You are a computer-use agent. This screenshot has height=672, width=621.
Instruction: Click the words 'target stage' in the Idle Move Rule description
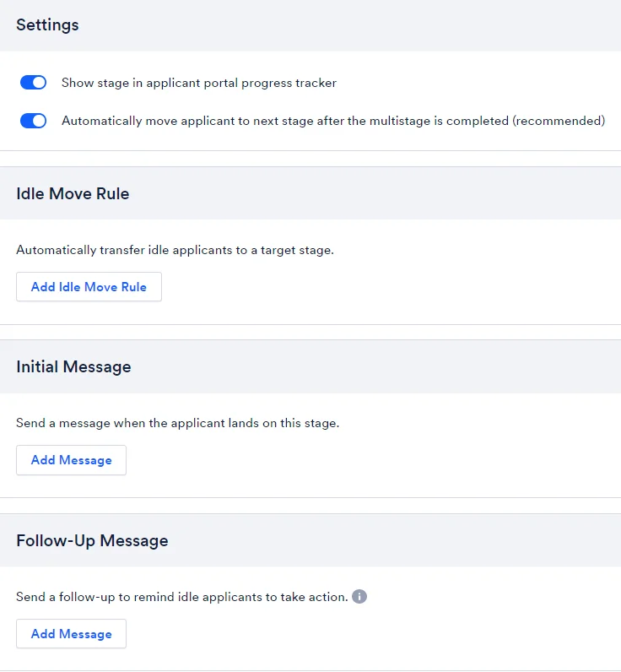coord(296,250)
